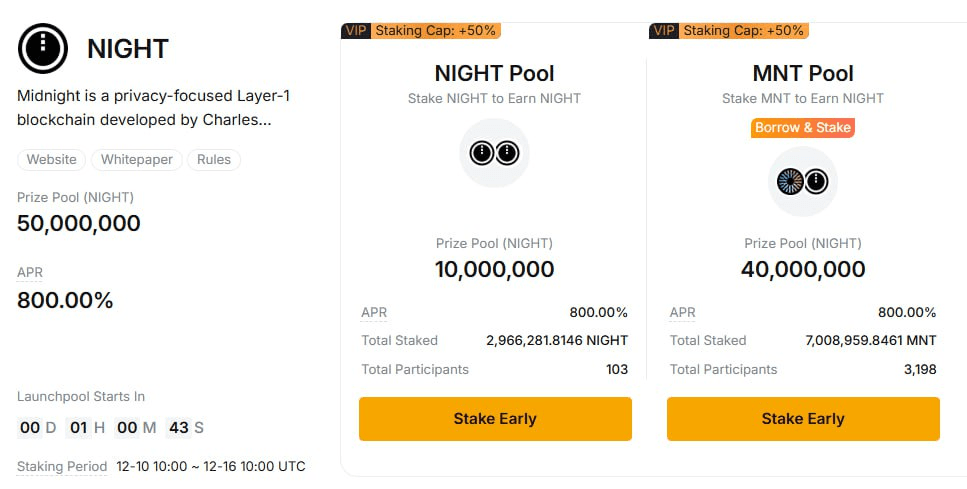Click the underlined Staking Period label

click(62, 467)
